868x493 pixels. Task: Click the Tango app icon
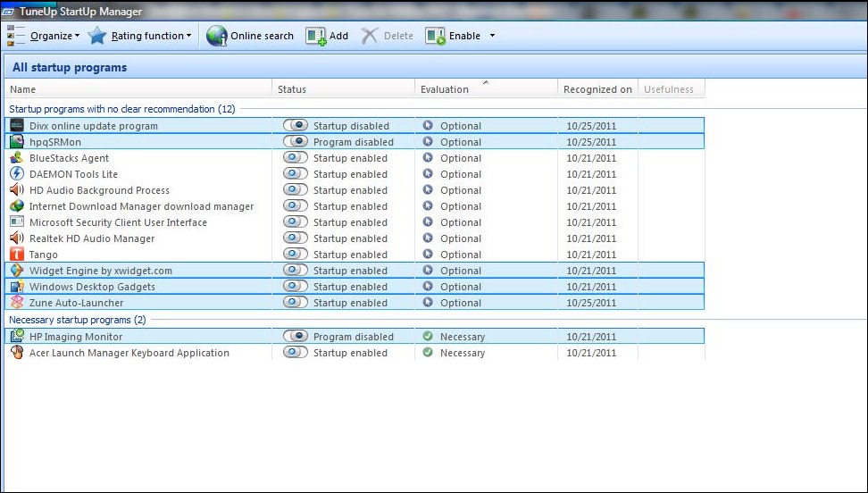coord(17,254)
